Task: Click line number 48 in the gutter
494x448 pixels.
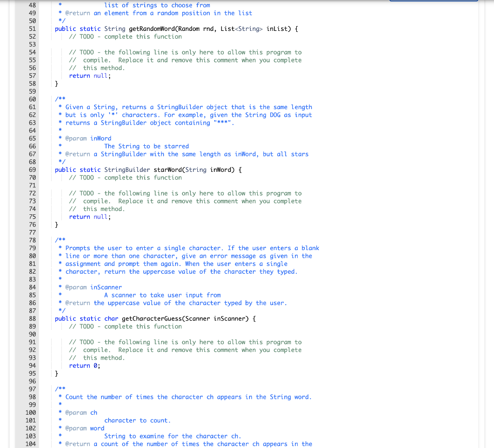Action: 32,5
